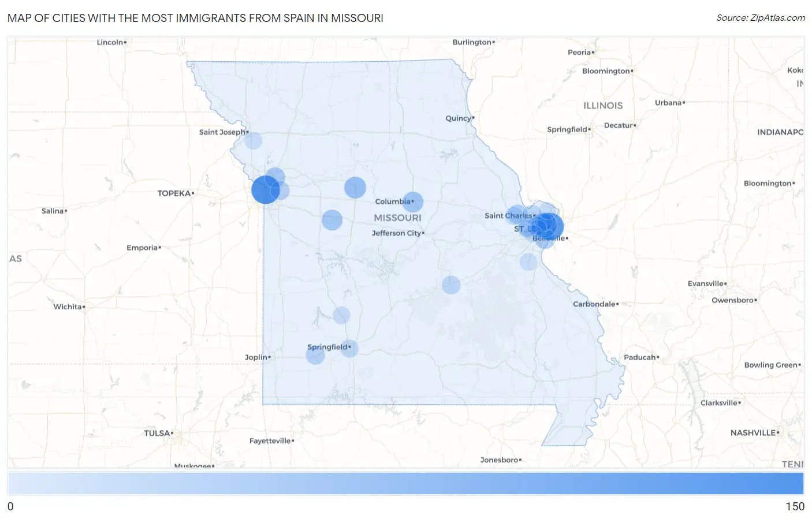812x519 pixels.
Task: Click the legend minimum value 0
Action: (10, 506)
